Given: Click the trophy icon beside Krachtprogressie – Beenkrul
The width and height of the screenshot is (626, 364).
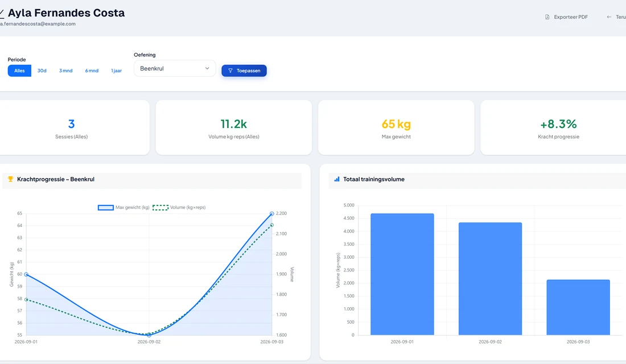Looking at the screenshot, I should tap(10, 179).
